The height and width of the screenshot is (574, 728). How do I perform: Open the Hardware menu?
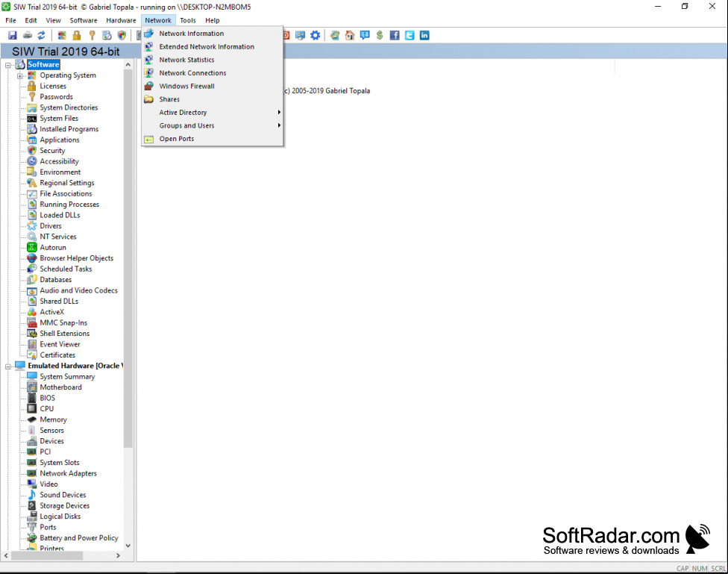pyautogui.click(x=121, y=20)
